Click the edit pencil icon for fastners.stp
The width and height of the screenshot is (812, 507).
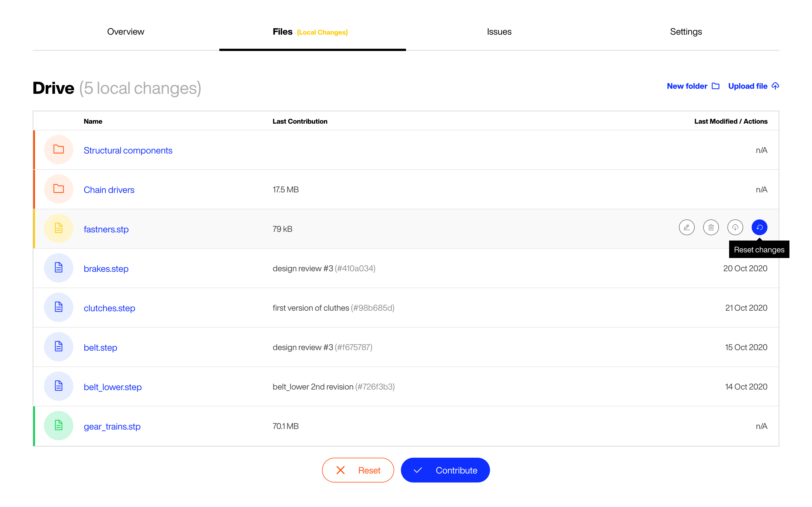[687, 227]
